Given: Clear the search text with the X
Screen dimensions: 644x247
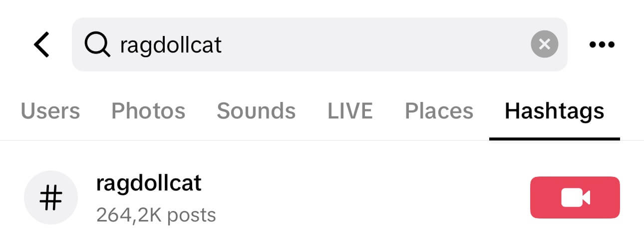Looking at the screenshot, I should [x=544, y=44].
